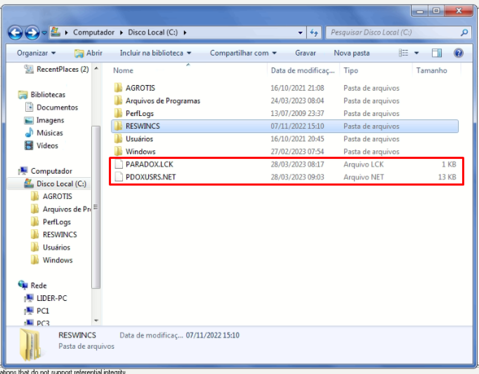Viewport: 479px width, 374px height.
Task: Open Compartilhar com menu
Action: pos(243,53)
